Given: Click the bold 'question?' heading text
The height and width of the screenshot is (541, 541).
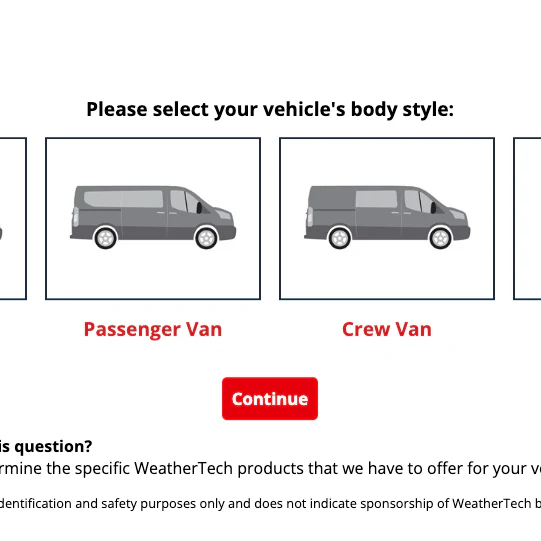Looking at the screenshot, I should click(53, 446).
